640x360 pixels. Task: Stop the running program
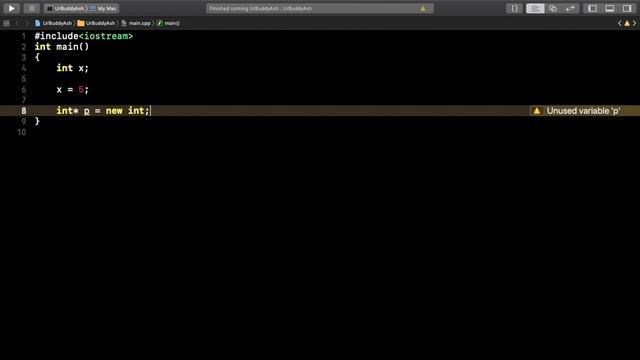point(31,8)
